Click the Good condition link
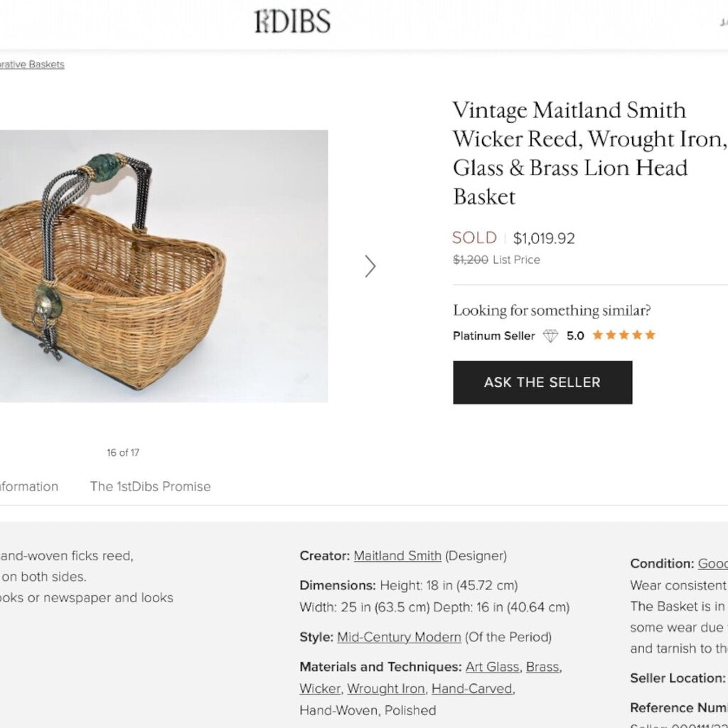728x728 pixels. [x=712, y=564]
